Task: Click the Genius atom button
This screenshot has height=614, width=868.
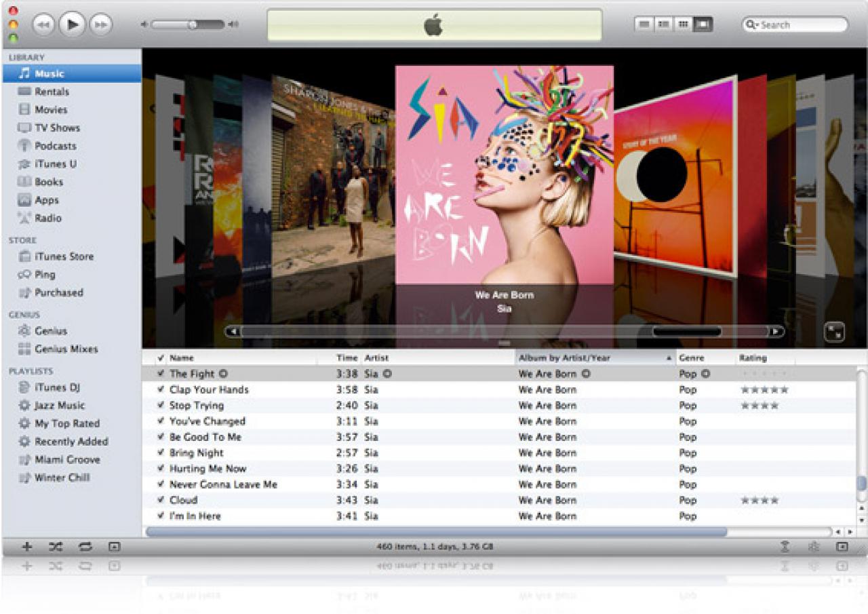Action: pyautogui.click(x=814, y=546)
